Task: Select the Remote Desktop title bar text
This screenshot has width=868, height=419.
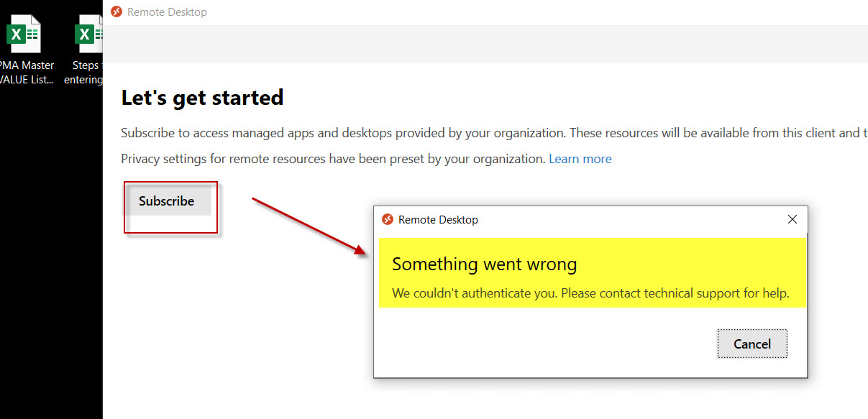Action: [x=167, y=11]
